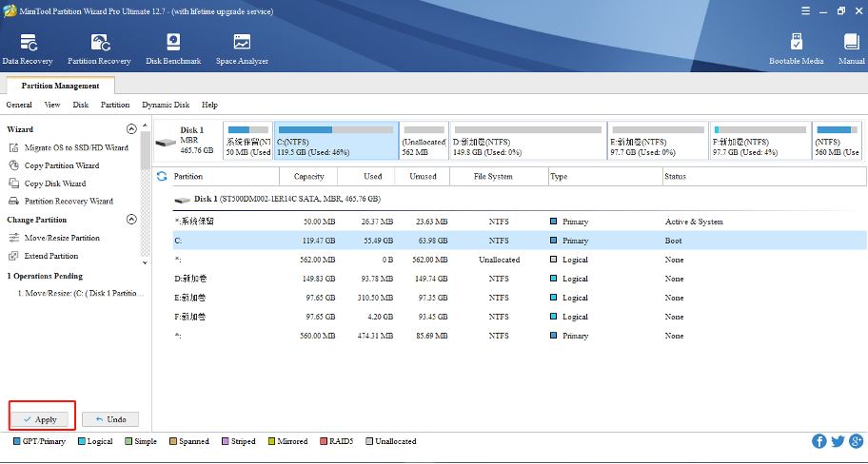Open the Partition Recovery Wizard in the sidebar
868x464 pixels.
(x=61, y=201)
